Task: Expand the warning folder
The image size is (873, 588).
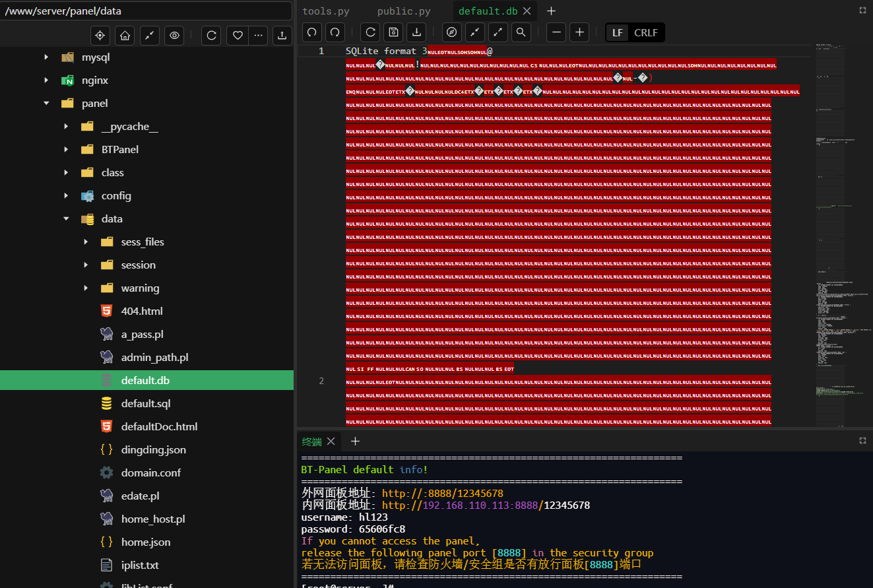Action: (x=86, y=288)
